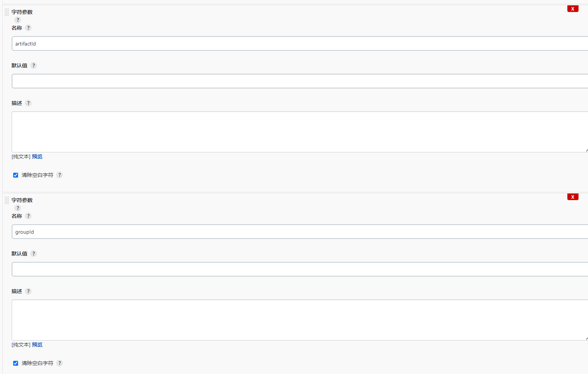Click 预览 link under groupId description

click(x=37, y=345)
